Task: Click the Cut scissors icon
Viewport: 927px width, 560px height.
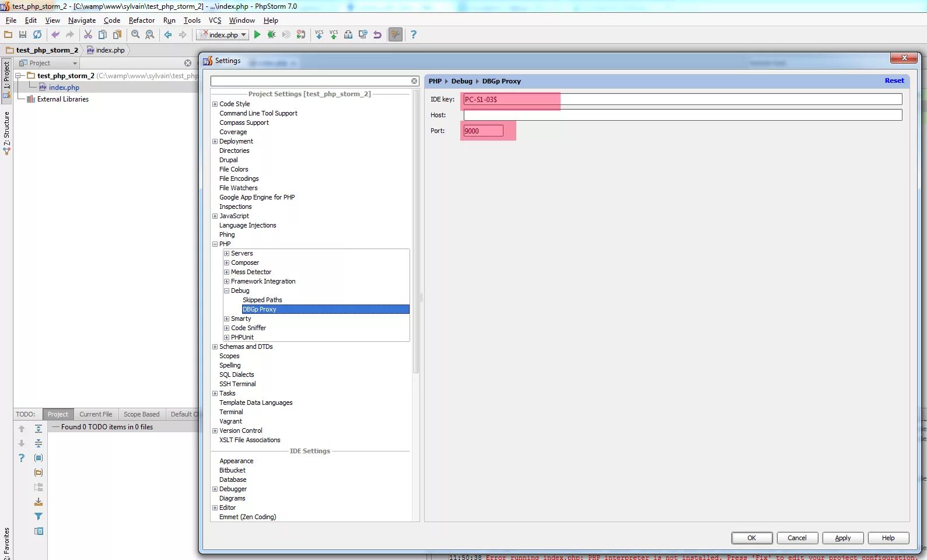Action: [88, 35]
